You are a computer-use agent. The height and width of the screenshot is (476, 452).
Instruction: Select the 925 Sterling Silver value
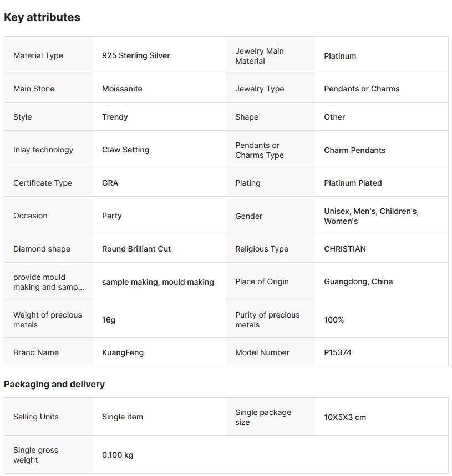point(136,55)
